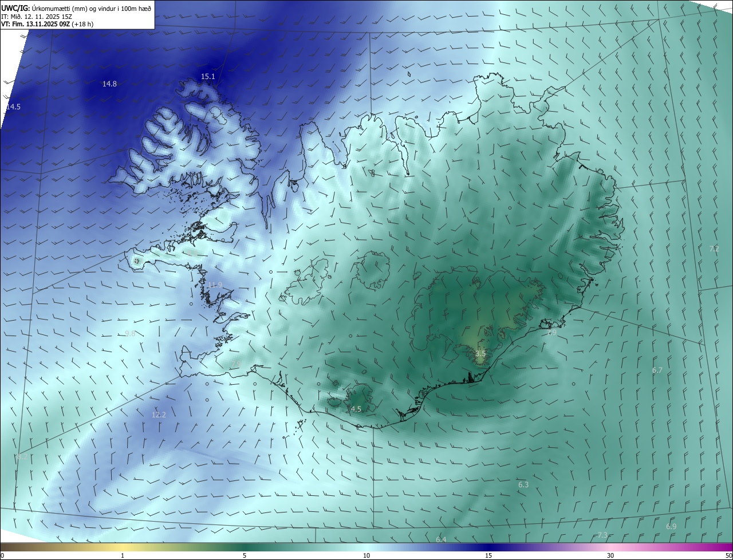Click the 30 tick on the color scale
This screenshot has width=733, height=560.
pyautogui.click(x=610, y=555)
